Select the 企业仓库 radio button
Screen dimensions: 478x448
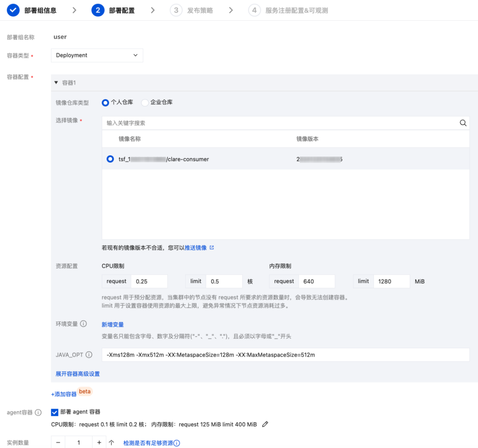(x=145, y=103)
